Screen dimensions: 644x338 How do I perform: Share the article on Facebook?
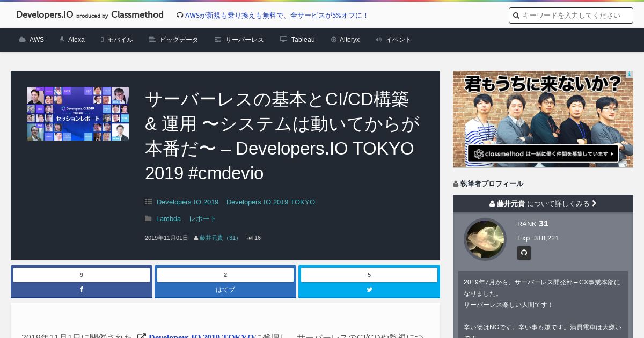(x=82, y=290)
